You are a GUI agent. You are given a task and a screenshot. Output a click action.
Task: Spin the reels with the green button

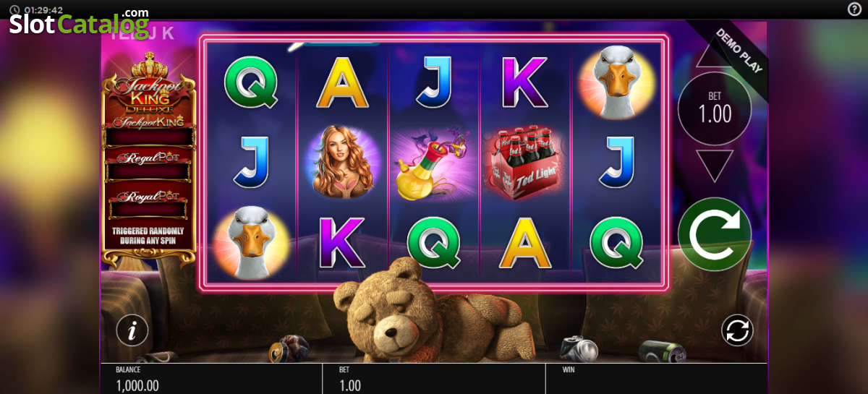click(x=715, y=234)
